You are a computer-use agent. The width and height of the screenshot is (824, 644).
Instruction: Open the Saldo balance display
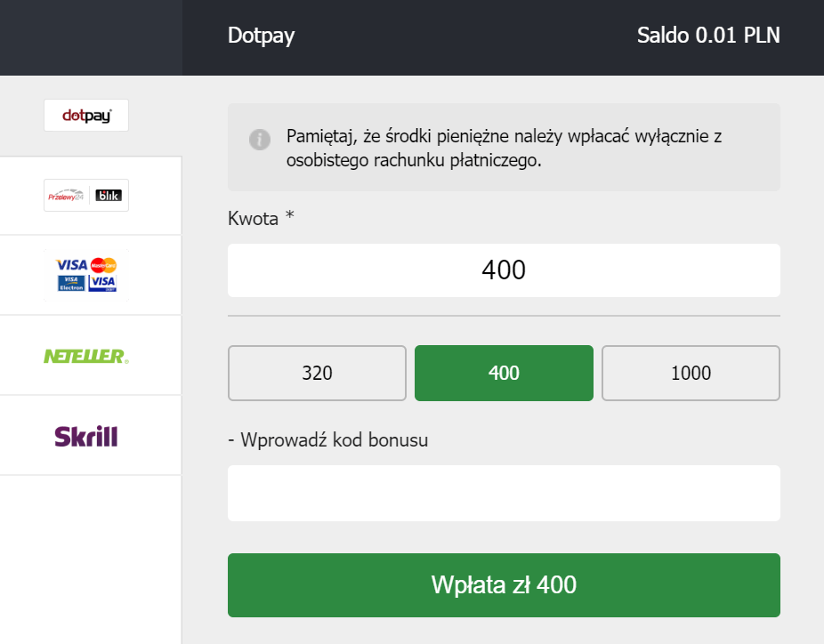(707, 36)
